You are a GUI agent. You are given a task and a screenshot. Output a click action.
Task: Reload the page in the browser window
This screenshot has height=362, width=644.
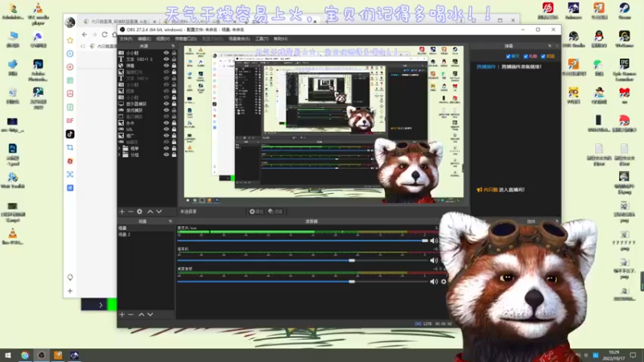pyautogui.click(x=105, y=35)
